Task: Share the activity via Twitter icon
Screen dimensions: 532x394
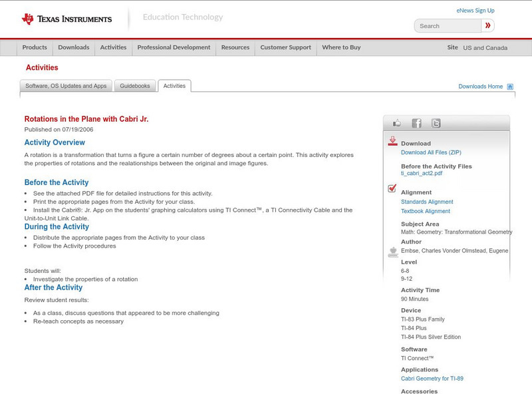Action: (436, 123)
